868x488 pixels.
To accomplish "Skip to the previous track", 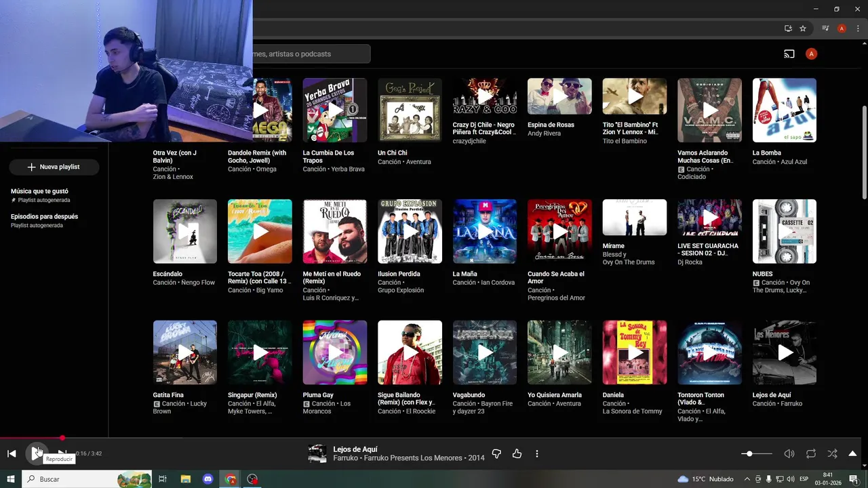I will (x=12, y=453).
